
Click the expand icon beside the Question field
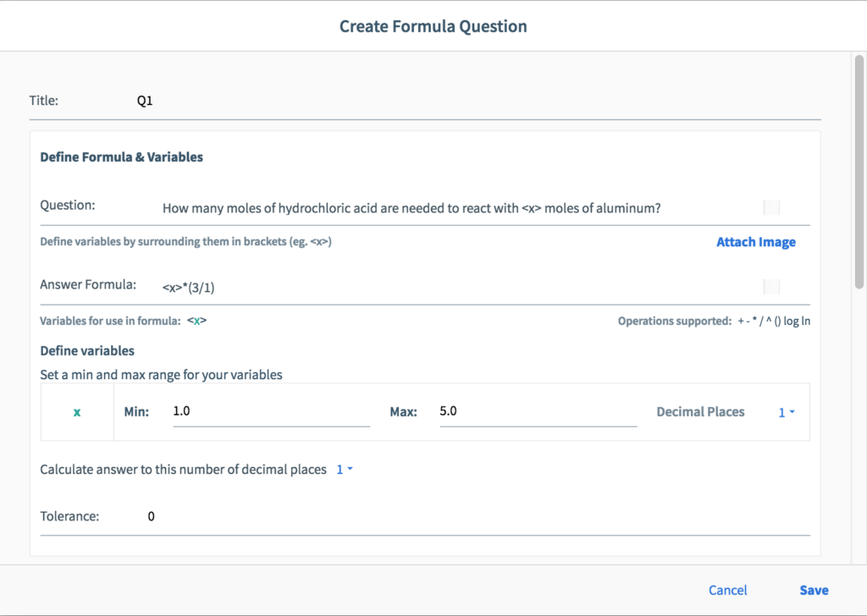770,206
